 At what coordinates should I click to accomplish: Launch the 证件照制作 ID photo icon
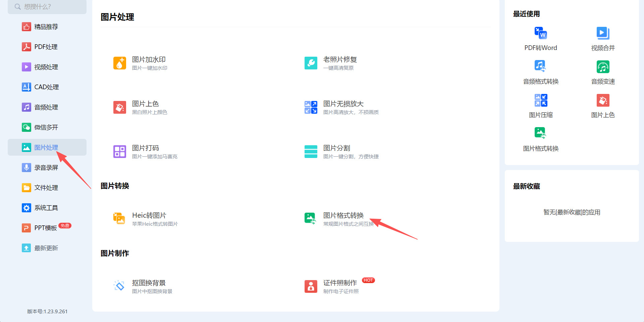[311, 286]
